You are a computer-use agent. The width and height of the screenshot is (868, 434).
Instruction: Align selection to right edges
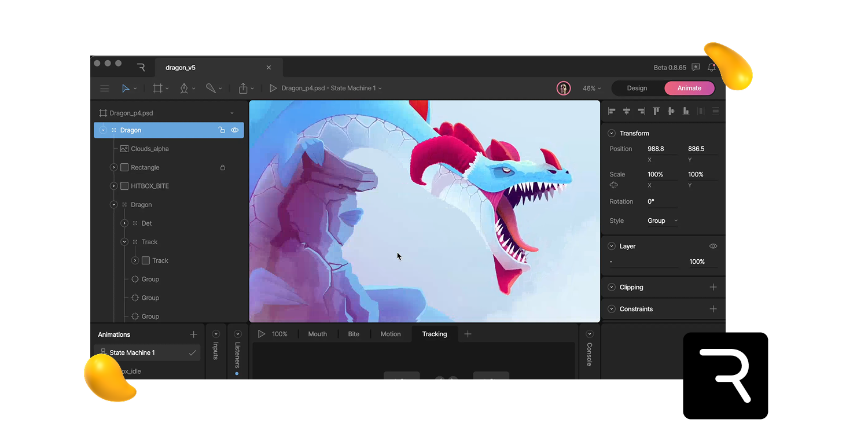pyautogui.click(x=641, y=111)
